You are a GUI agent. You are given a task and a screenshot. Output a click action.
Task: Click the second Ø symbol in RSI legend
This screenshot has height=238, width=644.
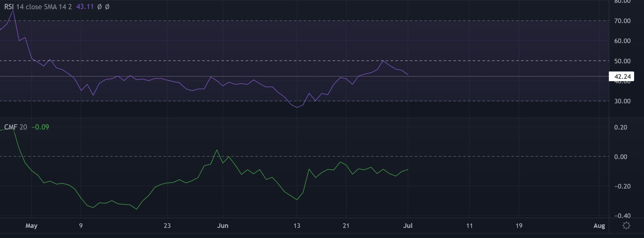[107, 7]
